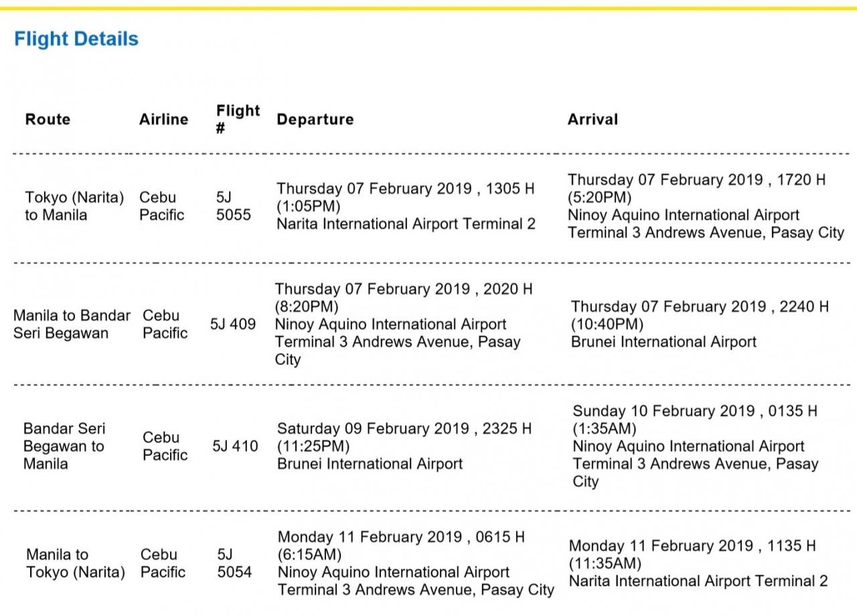
Task: Click the Arrival column header
Action: pos(593,119)
